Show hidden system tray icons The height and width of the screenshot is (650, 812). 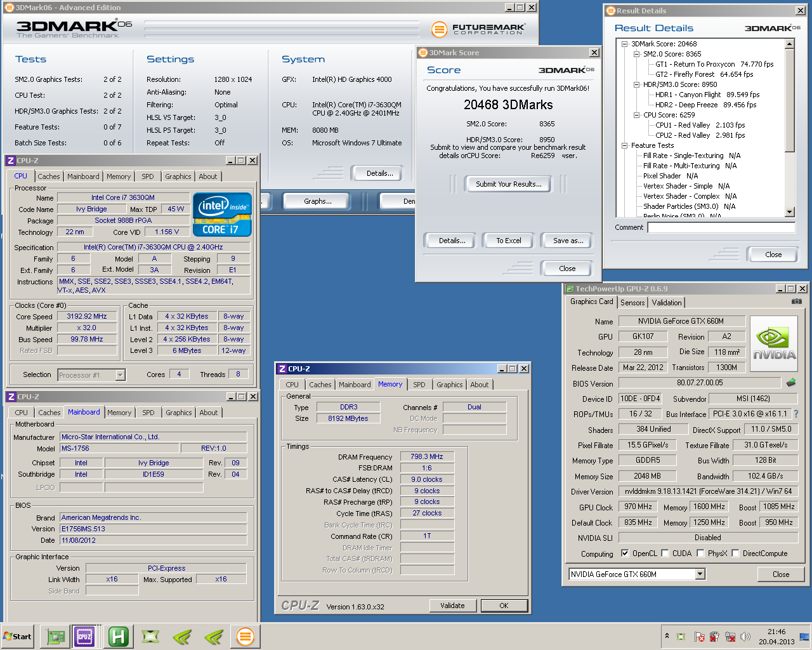point(667,636)
